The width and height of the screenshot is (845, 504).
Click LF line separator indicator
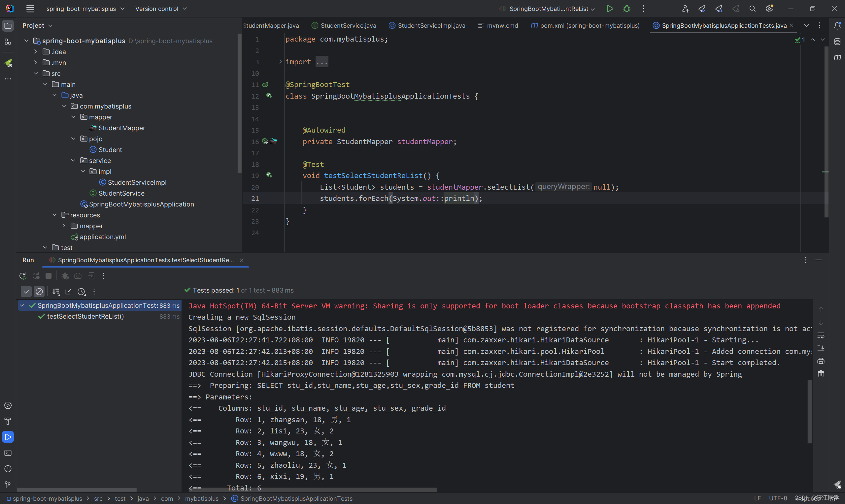point(757,498)
